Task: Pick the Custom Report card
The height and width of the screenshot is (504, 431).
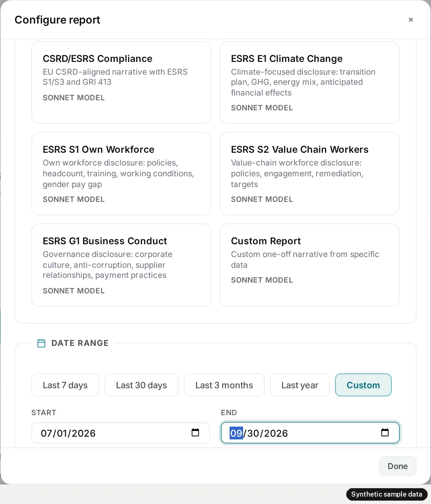Action: 310,265
